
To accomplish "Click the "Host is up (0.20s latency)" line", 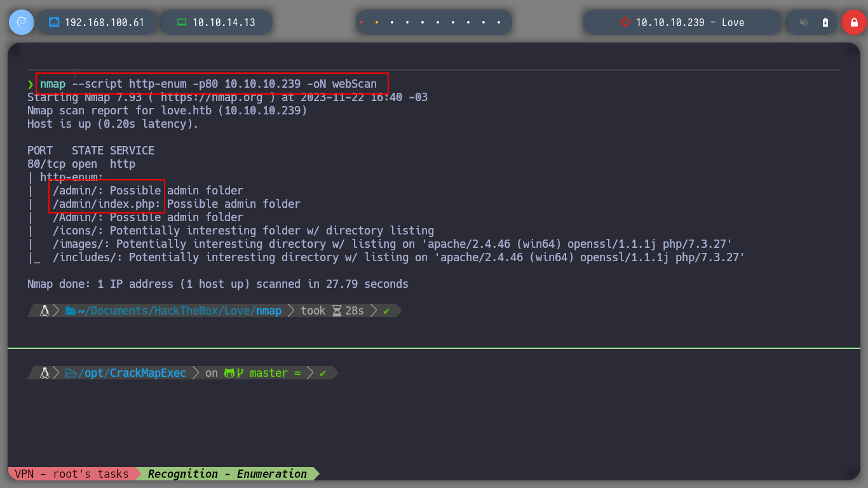I will coord(113,124).
